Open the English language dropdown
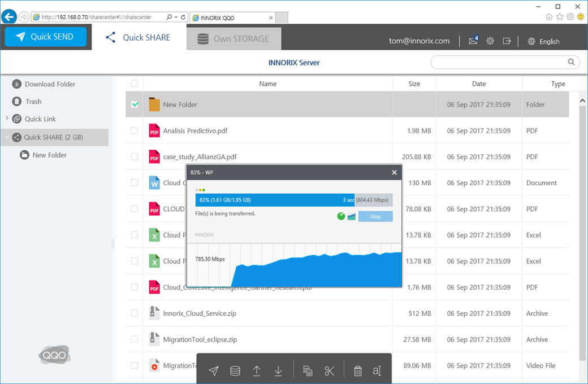The height and width of the screenshot is (384, 588). pos(543,41)
